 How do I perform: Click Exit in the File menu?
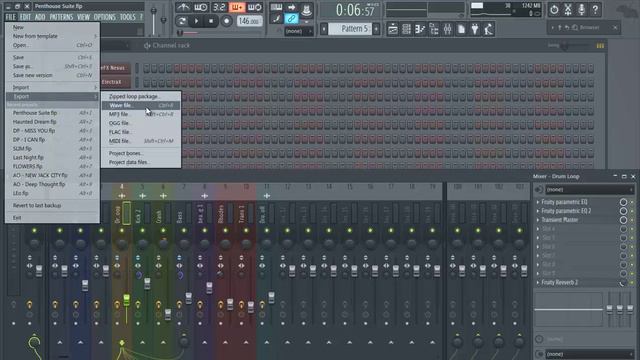coord(52,218)
